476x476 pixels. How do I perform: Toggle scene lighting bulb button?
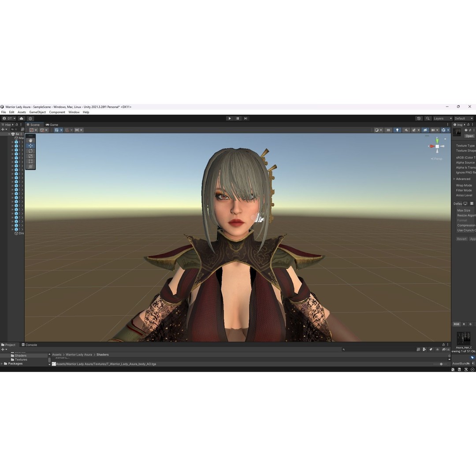point(397,130)
